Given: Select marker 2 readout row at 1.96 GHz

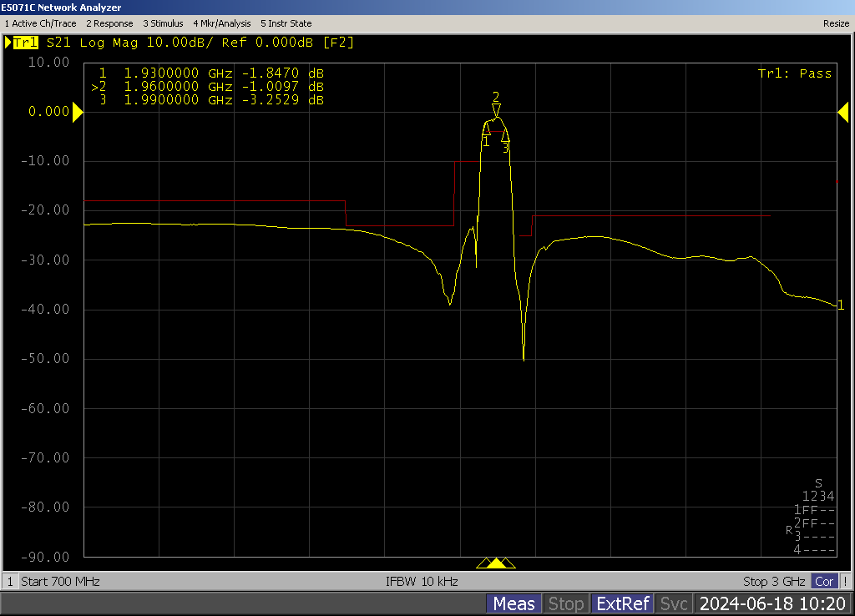Looking at the screenshot, I should tap(209, 87).
